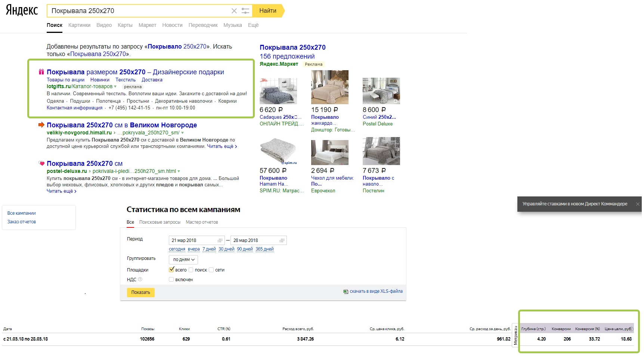
Task: Select the 30 дней period link
Action: coord(226,249)
